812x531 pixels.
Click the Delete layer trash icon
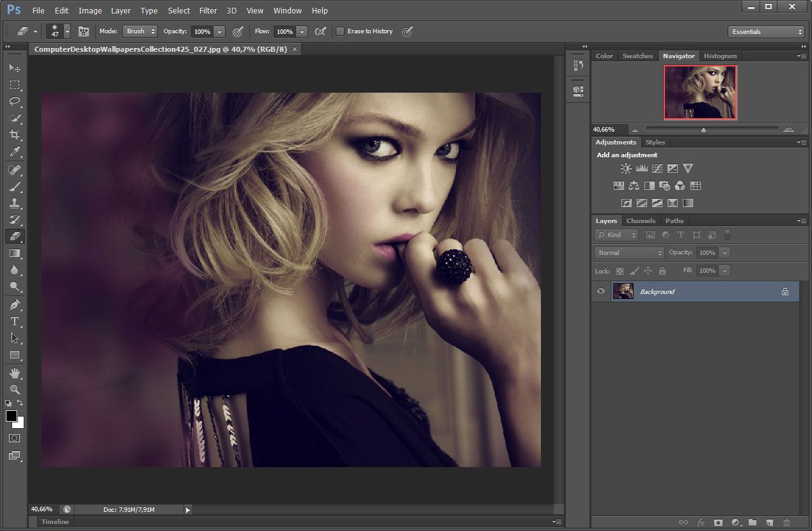[787, 523]
